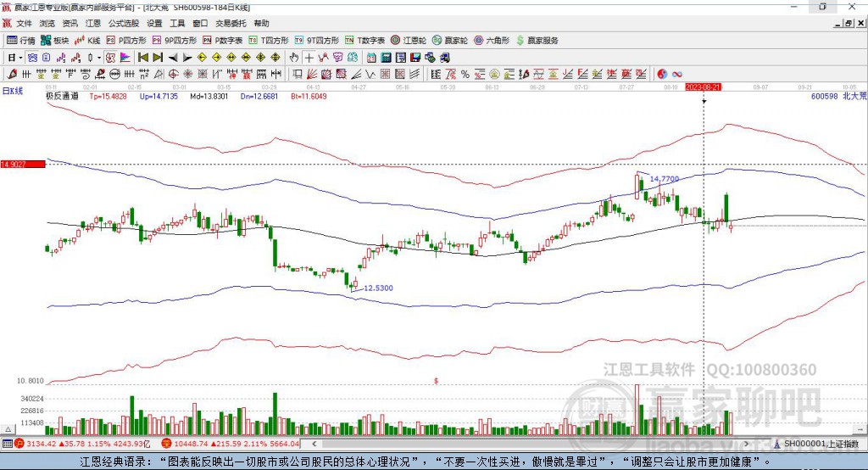Select the Gann fan red rays tool
Image resolution: width=868 pixels, height=470 pixels.
pyautogui.click(x=312, y=75)
